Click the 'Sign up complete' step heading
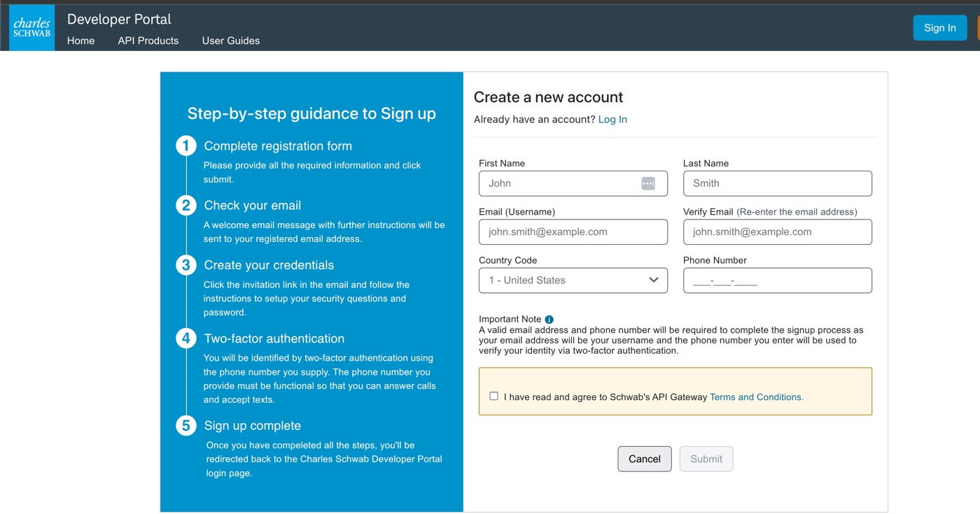Viewport: 980px width, 514px height. pos(253,426)
